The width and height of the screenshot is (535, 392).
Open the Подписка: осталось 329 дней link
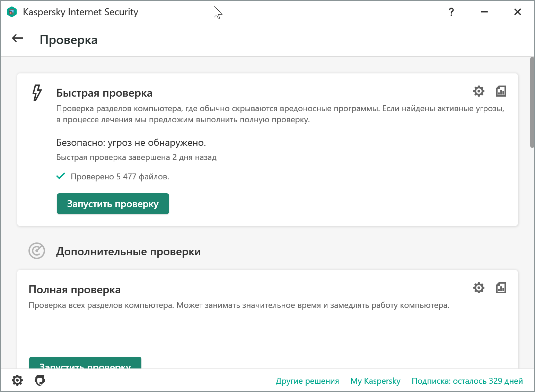(x=467, y=381)
